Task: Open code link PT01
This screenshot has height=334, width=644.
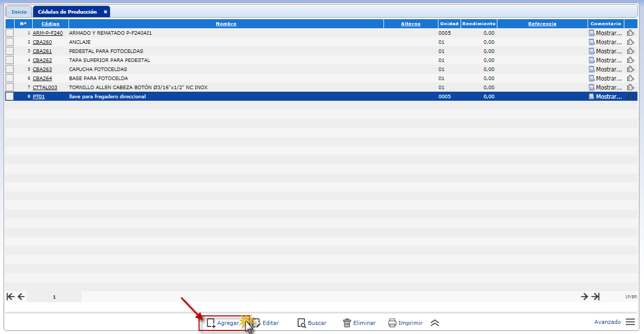Action: (39, 96)
